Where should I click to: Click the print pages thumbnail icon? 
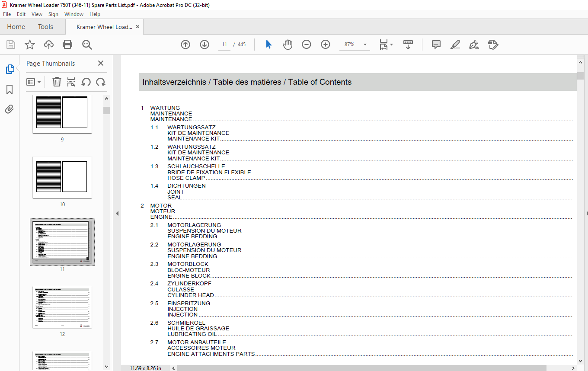coord(71,82)
